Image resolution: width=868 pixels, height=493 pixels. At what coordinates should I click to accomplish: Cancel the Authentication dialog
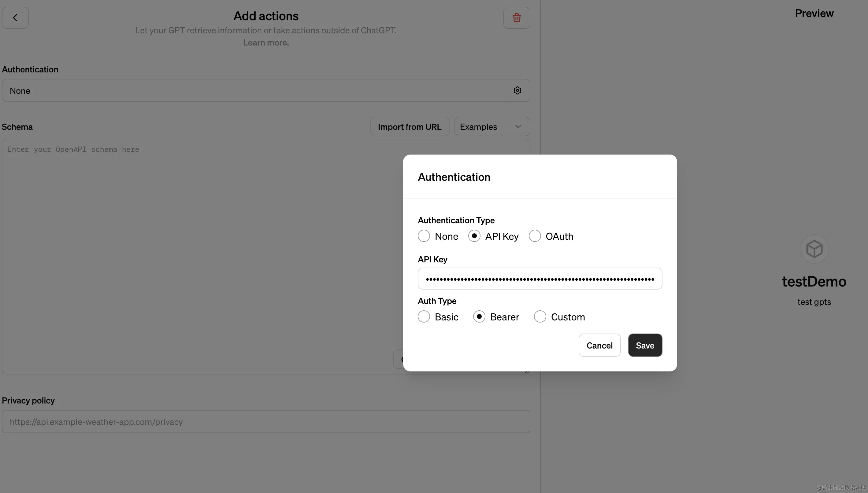pos(599,345)
